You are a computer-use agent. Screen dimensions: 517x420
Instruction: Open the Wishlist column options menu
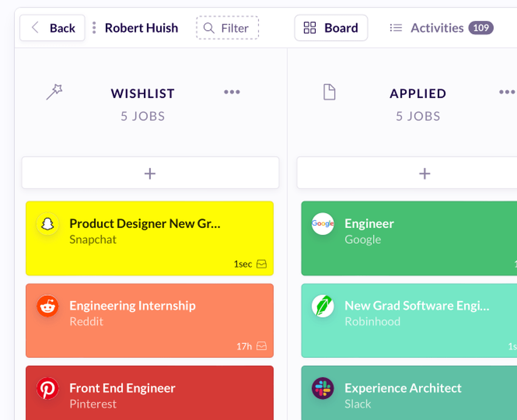coord(232,92)
